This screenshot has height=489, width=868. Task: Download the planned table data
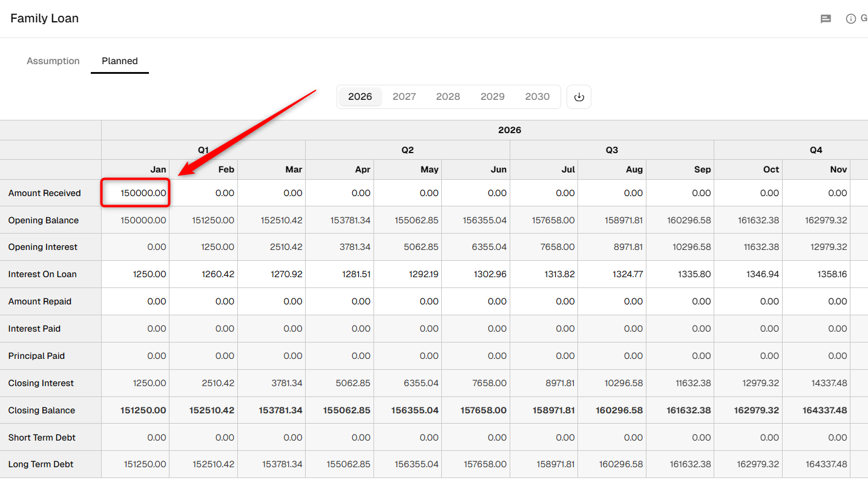[579, 97]
